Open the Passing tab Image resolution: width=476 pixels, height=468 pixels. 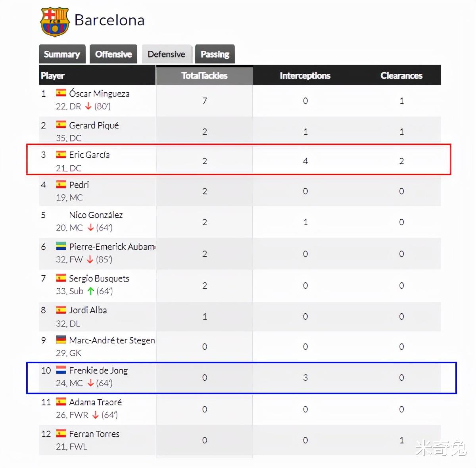[x=215, y=54]
